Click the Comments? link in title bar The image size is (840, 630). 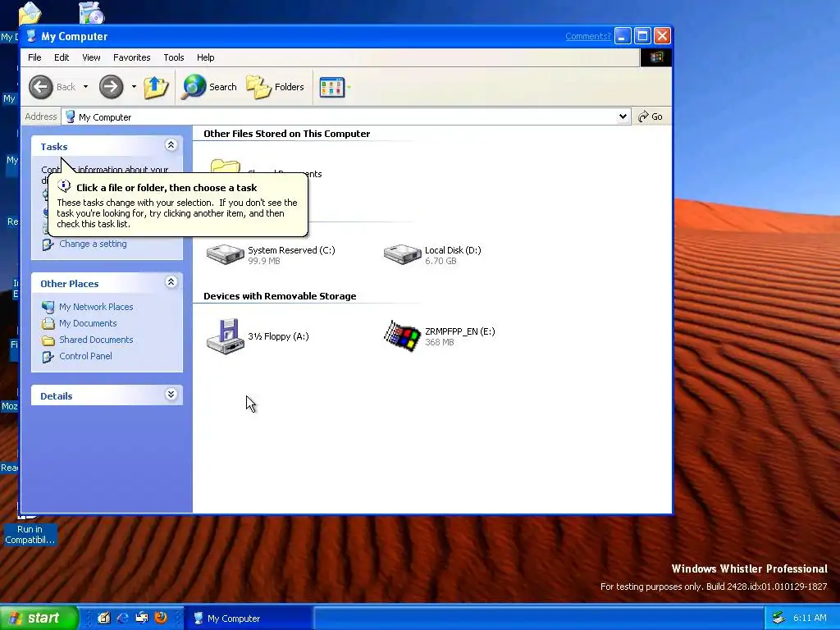[587, 36]
